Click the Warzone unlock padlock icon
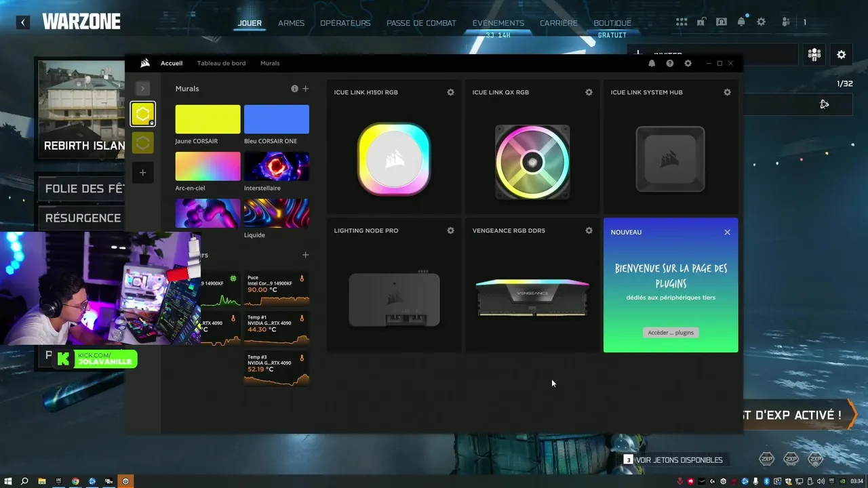The height and width of the screenshot is (488, 868). point(701,22)
